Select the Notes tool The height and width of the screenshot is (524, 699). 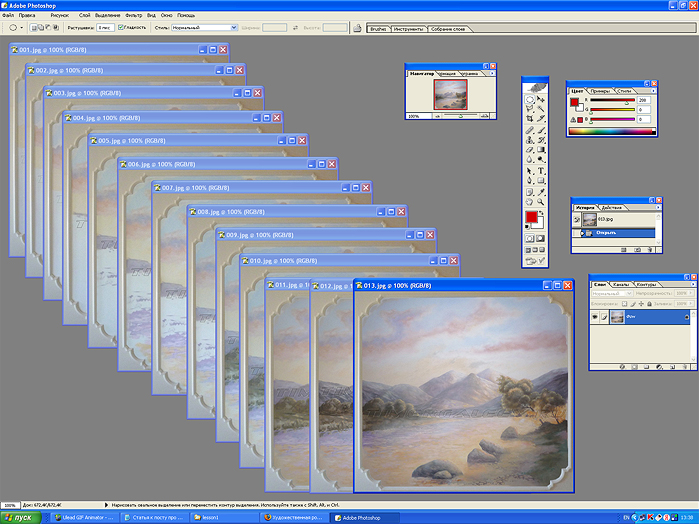pos(530,192)
